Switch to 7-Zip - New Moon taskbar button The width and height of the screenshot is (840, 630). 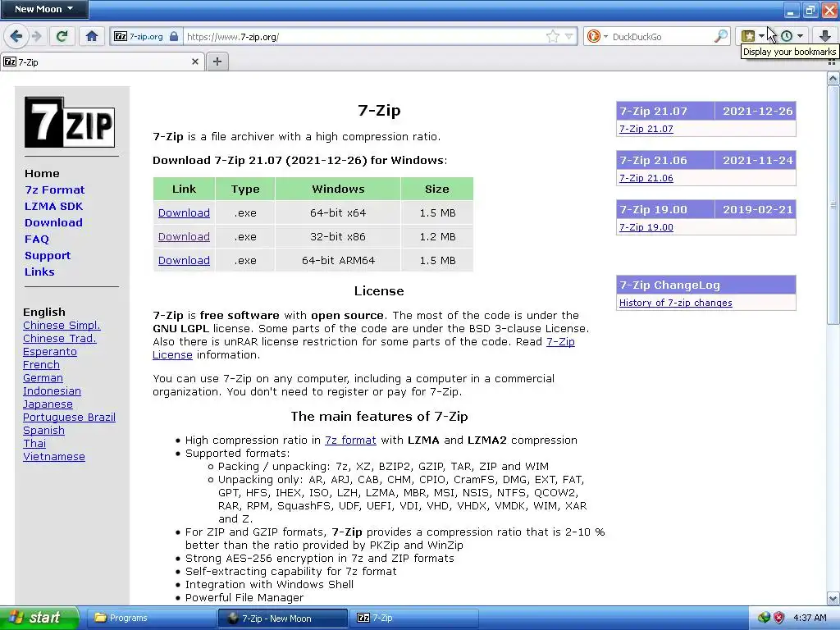coord(283,618)
